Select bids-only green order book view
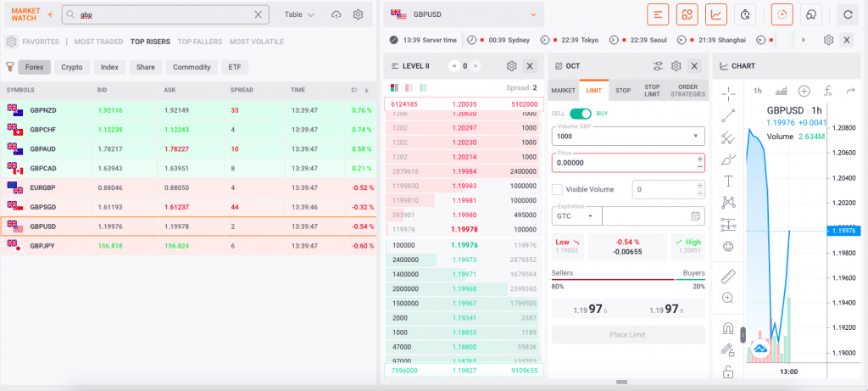This screenshot has width=868, height=391. coord(424,87)
